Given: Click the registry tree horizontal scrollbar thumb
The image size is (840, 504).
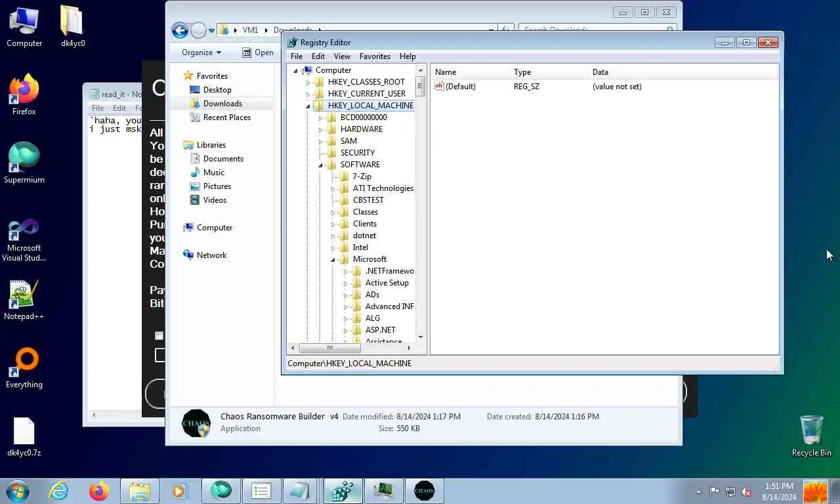Looking at the screenshot, I should [x=329, y=348].
